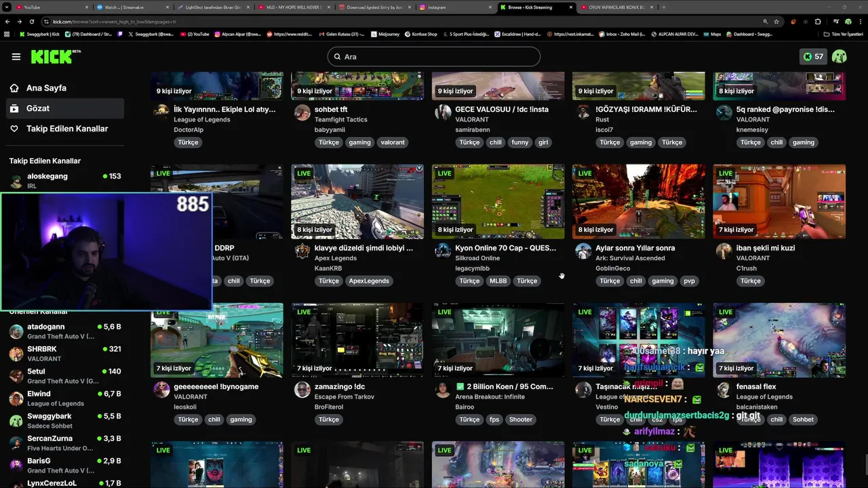Open BroFiterol Tarkov stream thumbnail
The image size is (868, 488).
tap(357, 340)
